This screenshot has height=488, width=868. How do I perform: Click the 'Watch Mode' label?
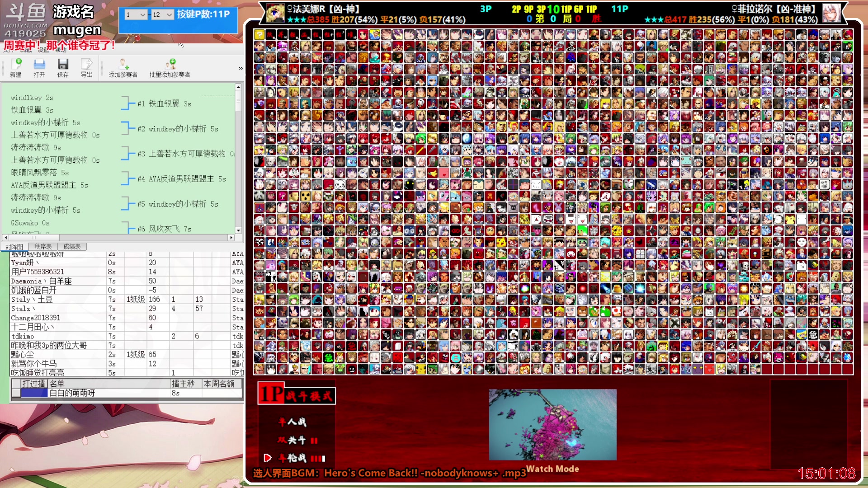(x=552, y=469)
